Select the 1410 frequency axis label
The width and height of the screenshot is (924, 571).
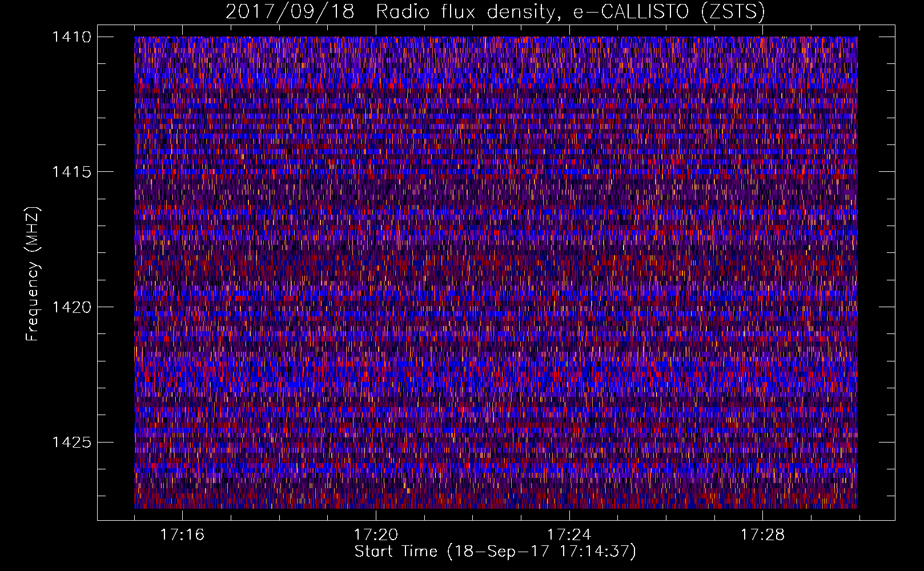[71, 37]
